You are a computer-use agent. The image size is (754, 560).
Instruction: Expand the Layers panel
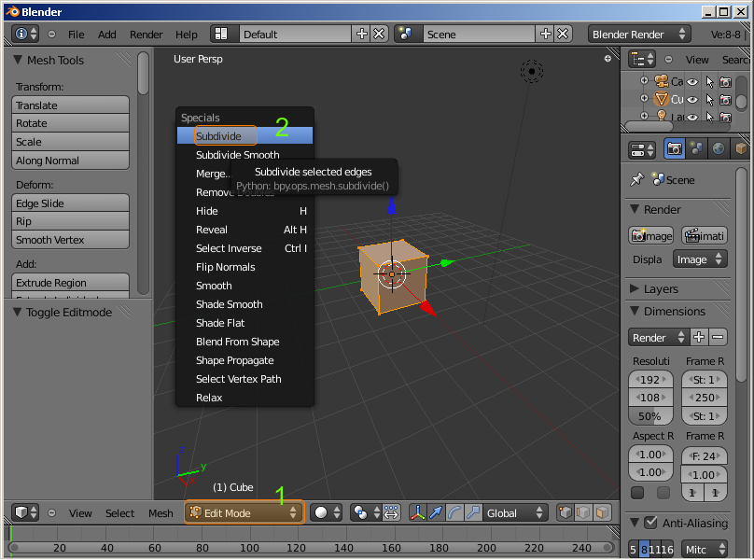point(635,288)
